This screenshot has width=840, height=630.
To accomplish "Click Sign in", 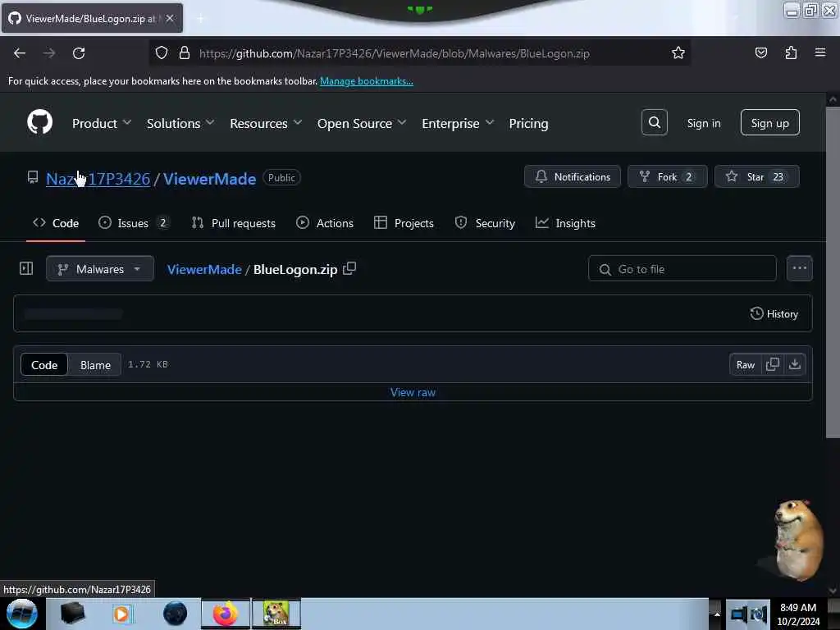I will pos(703,123).
